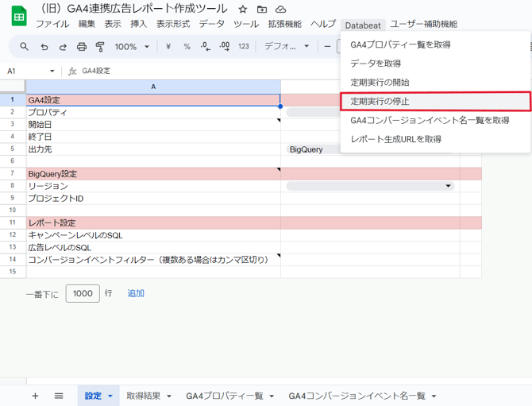This screenshot has width=532, height=406.
Task: Open the 表示 menu
Action: pyautogui.click(x=113, y=24)
